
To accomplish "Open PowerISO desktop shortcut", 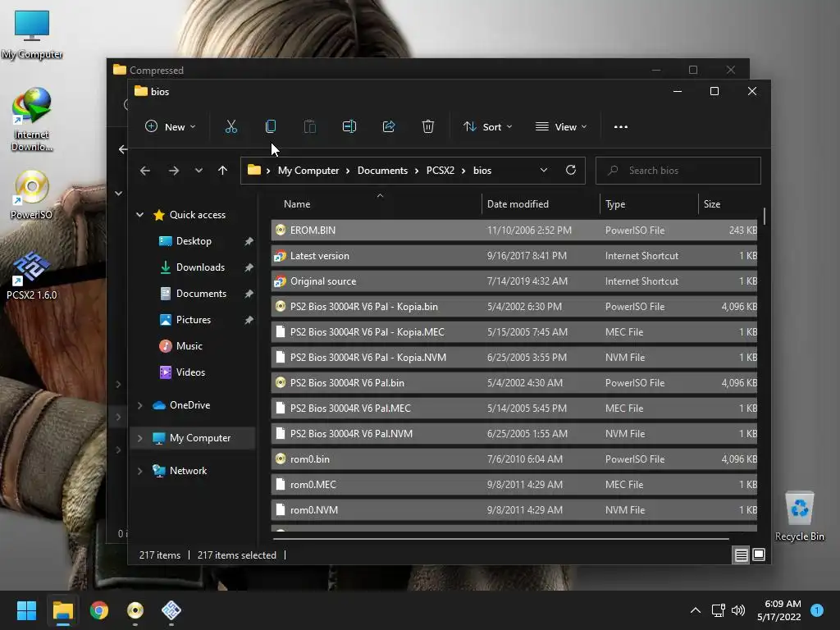I will tap(32, 195).
